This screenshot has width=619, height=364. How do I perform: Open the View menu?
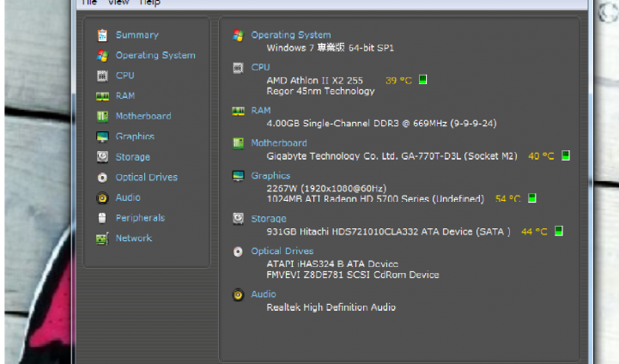118,3
